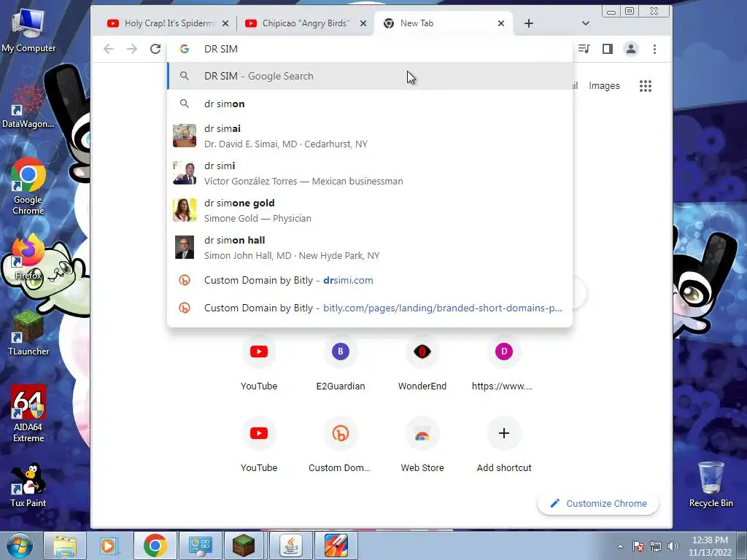Launch Tux Paint desktop shortcut
The width and height of the screenshot is (747, 560).
pos(28,485)
